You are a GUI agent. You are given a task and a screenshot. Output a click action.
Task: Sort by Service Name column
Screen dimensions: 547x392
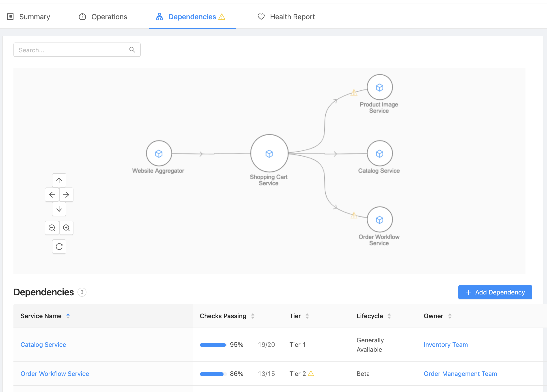point(68,316)
